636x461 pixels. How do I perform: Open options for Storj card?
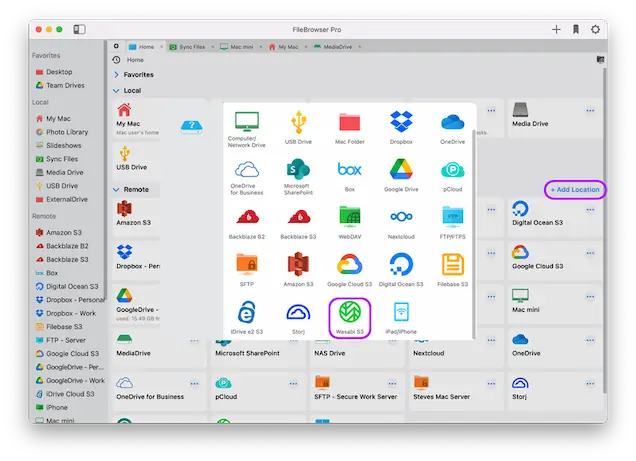[590, 383]
